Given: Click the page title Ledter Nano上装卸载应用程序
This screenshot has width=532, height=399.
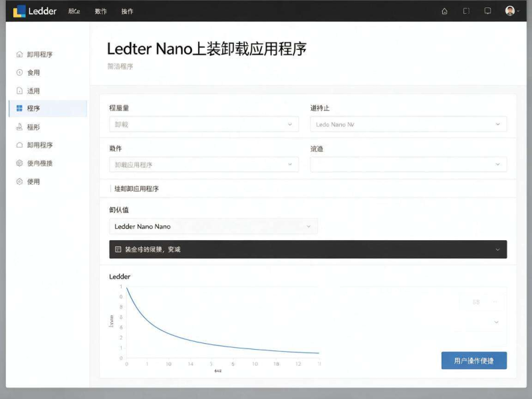Looking at the screenshot, I should (x=207, y=49).
